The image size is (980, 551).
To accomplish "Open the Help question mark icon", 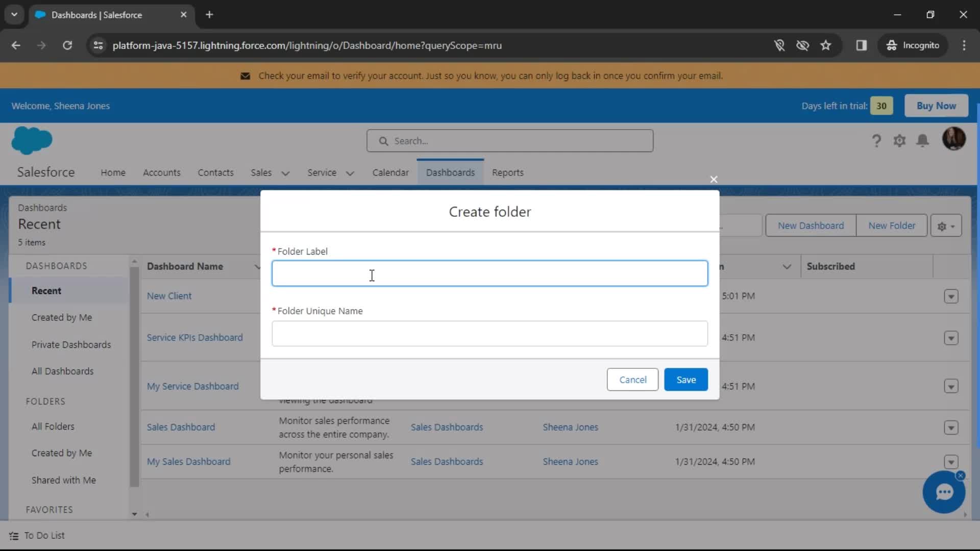I will click(876, 141).
